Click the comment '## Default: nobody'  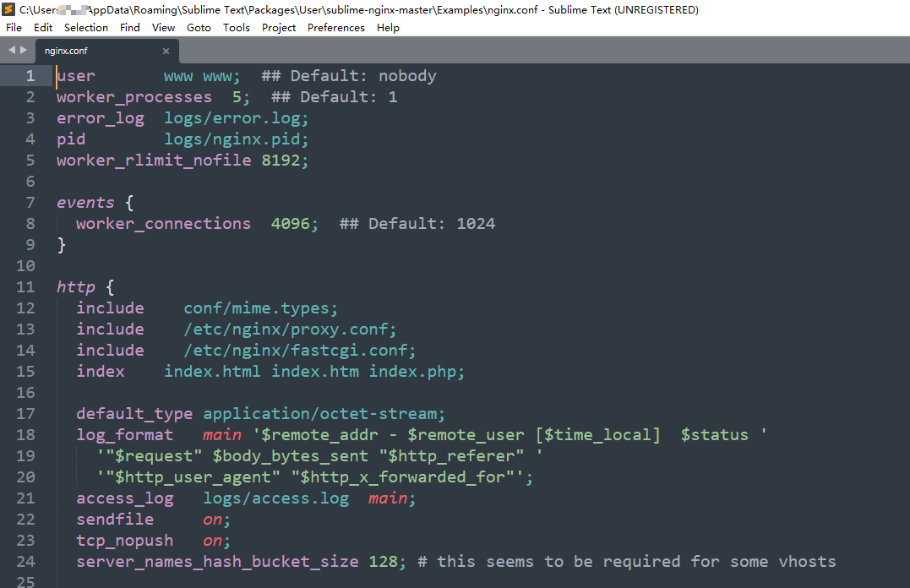pos(349,76)
